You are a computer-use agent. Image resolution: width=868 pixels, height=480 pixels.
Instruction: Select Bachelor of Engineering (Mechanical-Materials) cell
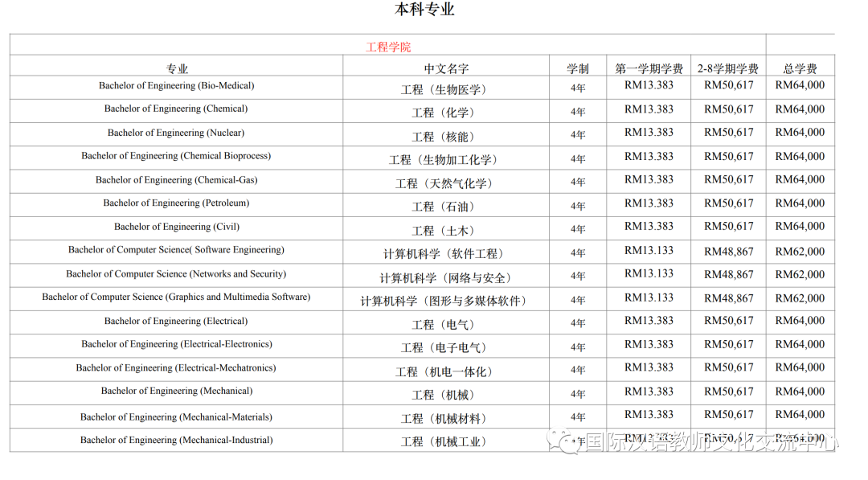tap(176, 417)
